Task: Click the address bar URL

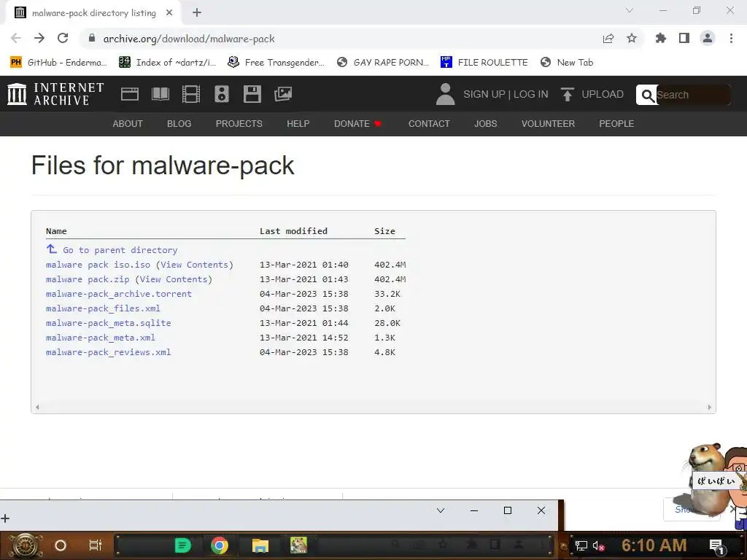Action: coord(189,39)
